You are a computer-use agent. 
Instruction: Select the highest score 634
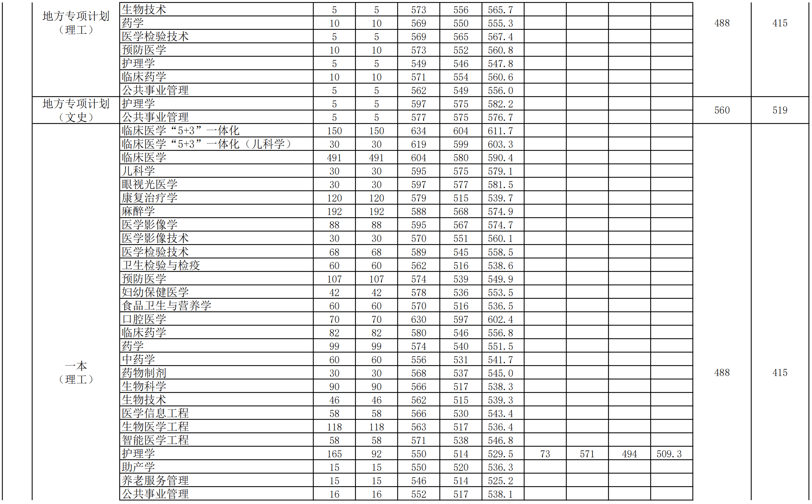pos(419,131)
